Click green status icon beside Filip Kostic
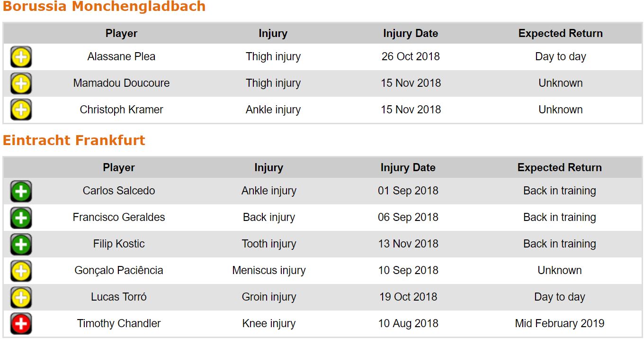 pos(21,244)
